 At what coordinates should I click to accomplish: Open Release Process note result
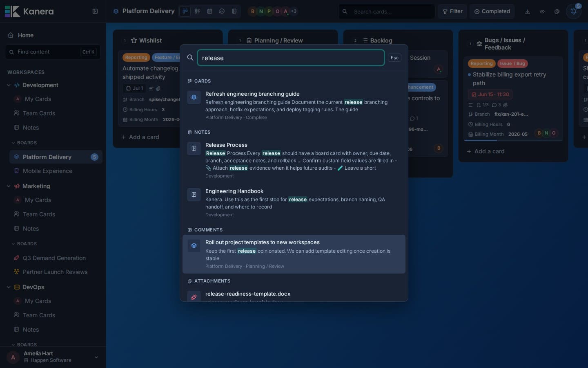(294, 160)
